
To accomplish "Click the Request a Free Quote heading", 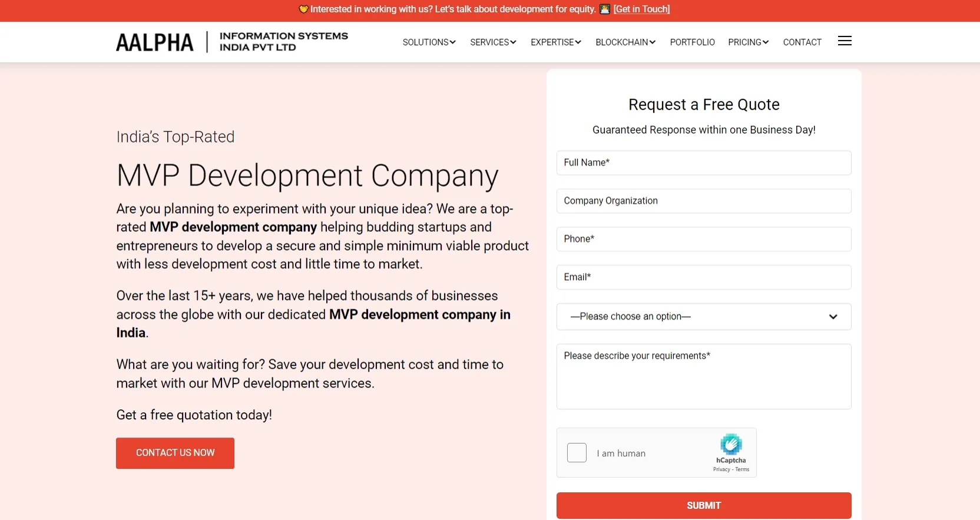I will coord(704,105).
